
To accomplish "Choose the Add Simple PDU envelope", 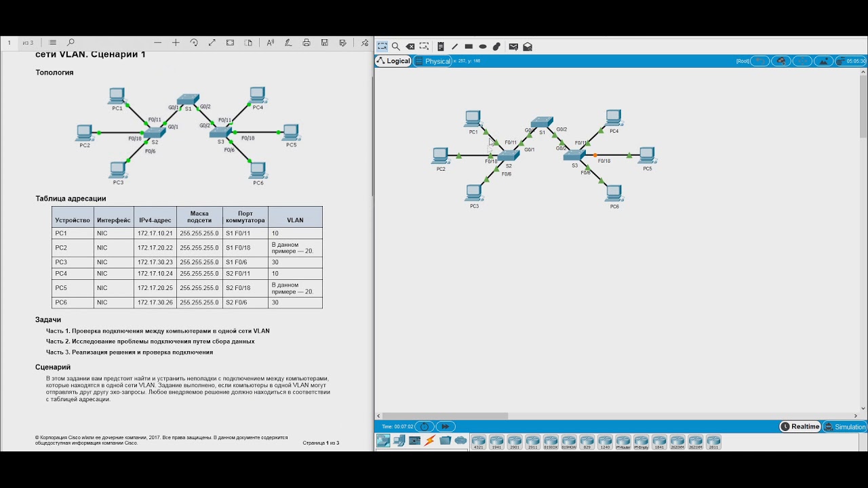I will click(513, 47).
